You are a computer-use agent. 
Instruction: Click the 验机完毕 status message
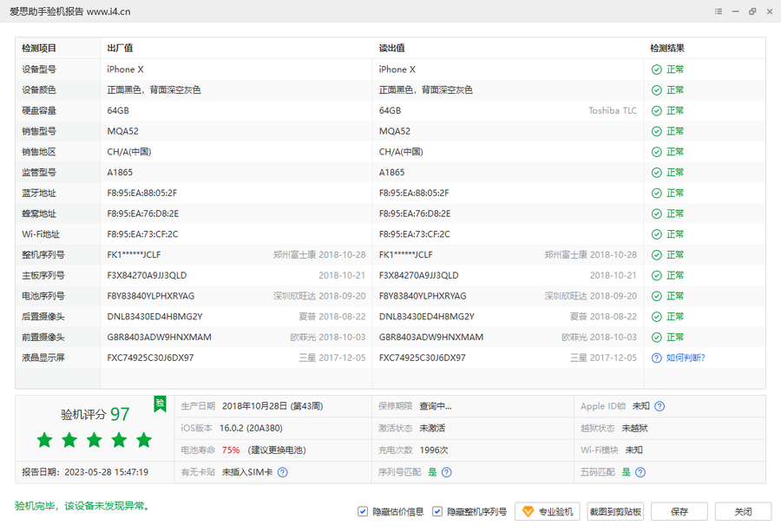(82, 506)
